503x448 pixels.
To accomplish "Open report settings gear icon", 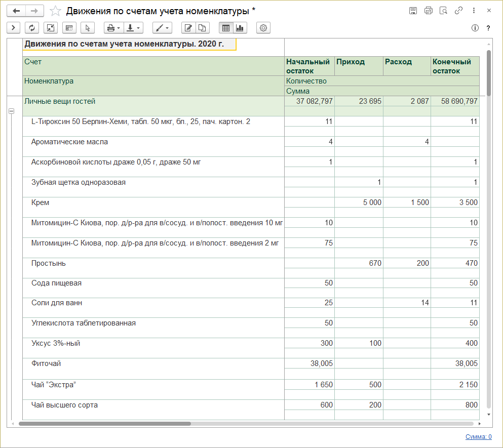I will point(263,28).
